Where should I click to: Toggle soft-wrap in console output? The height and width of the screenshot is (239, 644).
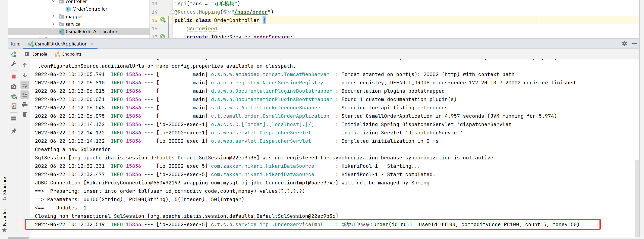click(x=25, y=85)
